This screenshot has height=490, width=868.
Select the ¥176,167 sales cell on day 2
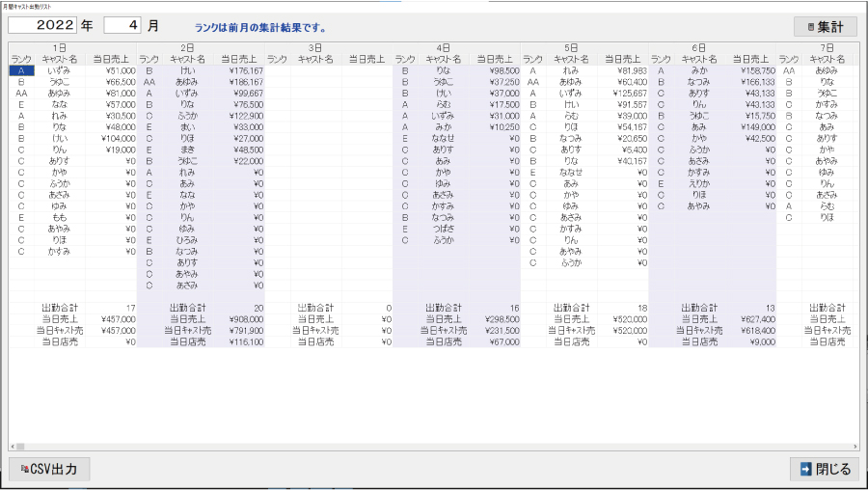coord(239,70)
